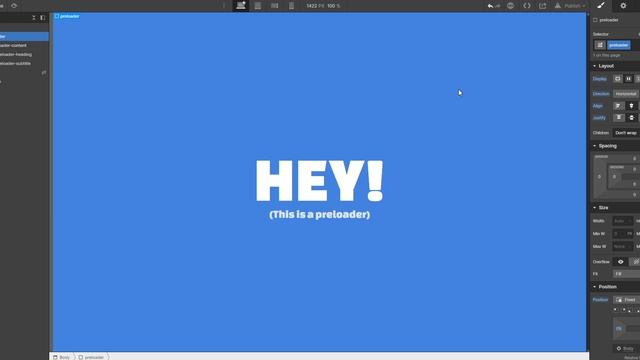The width and height of the screenshot is (640, 360).
Task: Switch to mobile portrait breakpoint
Action: 291,6
